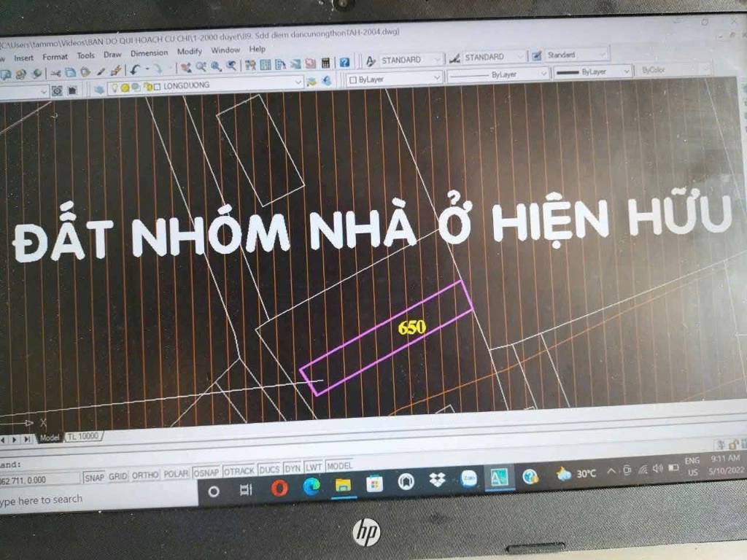Click the MODEL button in status bar

(x=339, y=466)
